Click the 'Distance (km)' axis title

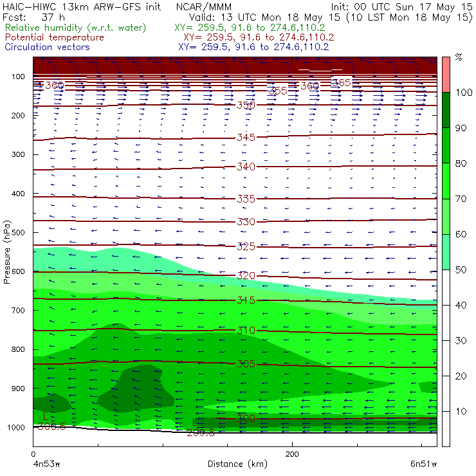point(238,464)
